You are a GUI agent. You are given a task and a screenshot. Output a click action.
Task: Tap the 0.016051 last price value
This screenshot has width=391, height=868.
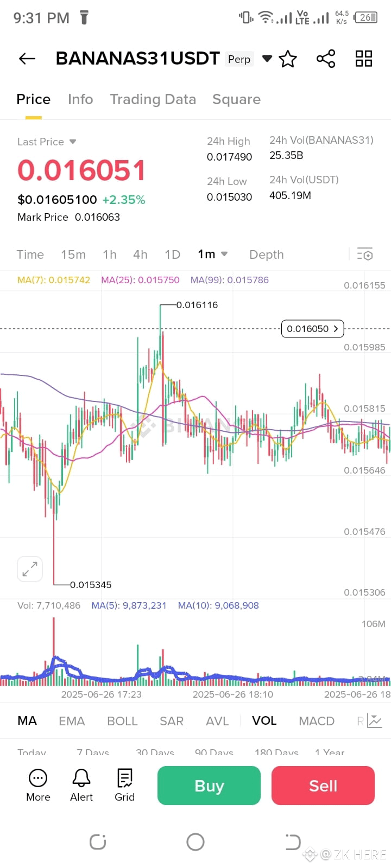(x=81, y=170)
